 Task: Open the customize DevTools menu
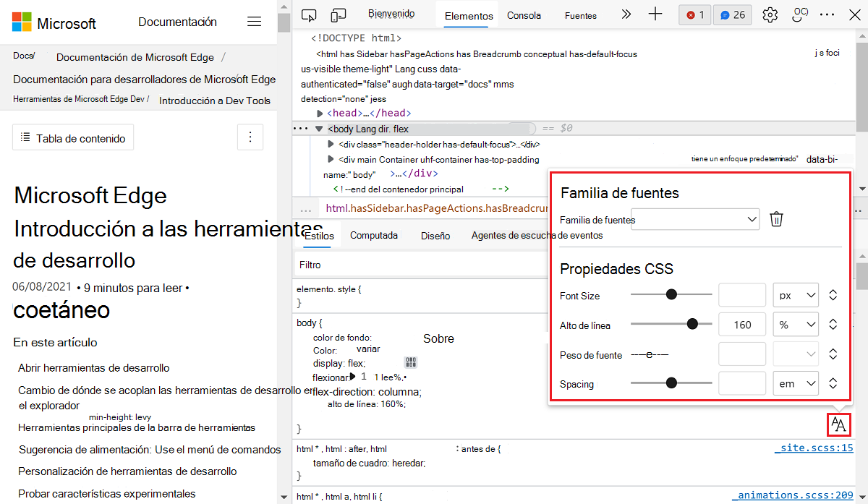[827, 14]
